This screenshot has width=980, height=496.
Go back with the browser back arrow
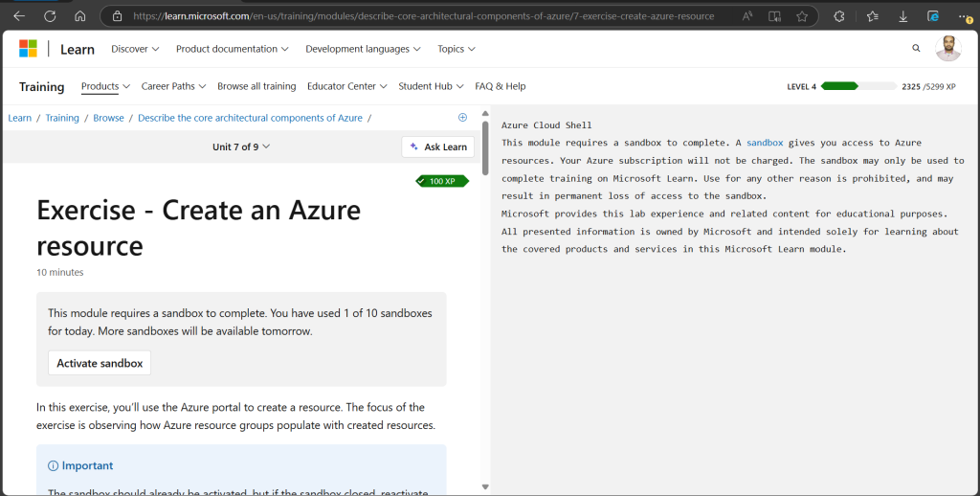coord(19,17)
